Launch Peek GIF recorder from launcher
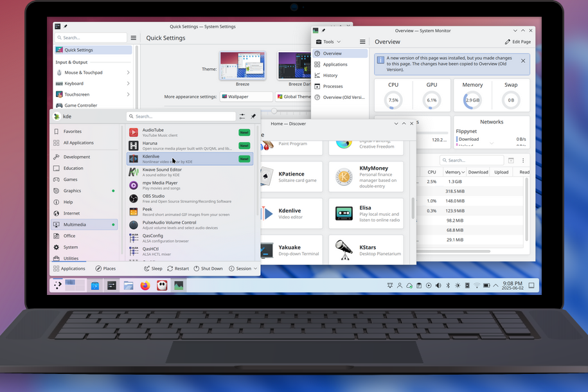Screen dimensions: 588x392 click(x=190, y=211)
